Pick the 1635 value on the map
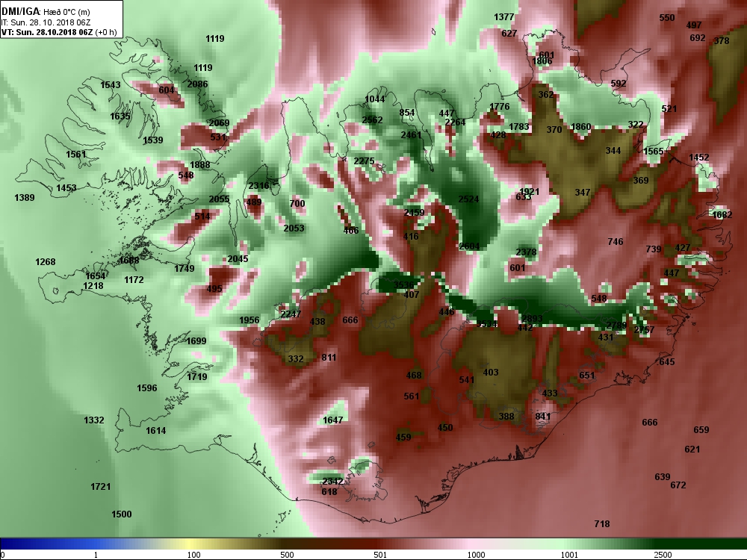Screen dimensions: 747x560 click(120, 116)
